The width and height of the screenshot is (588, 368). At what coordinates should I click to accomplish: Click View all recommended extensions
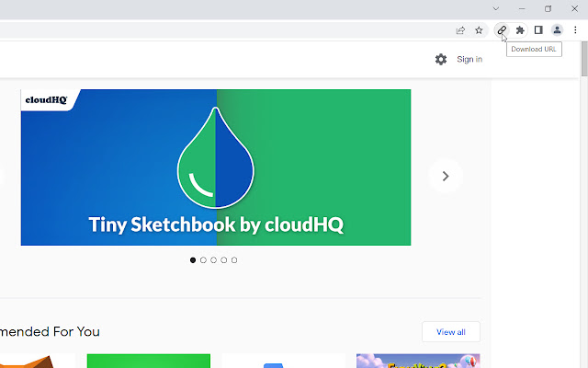451,332
